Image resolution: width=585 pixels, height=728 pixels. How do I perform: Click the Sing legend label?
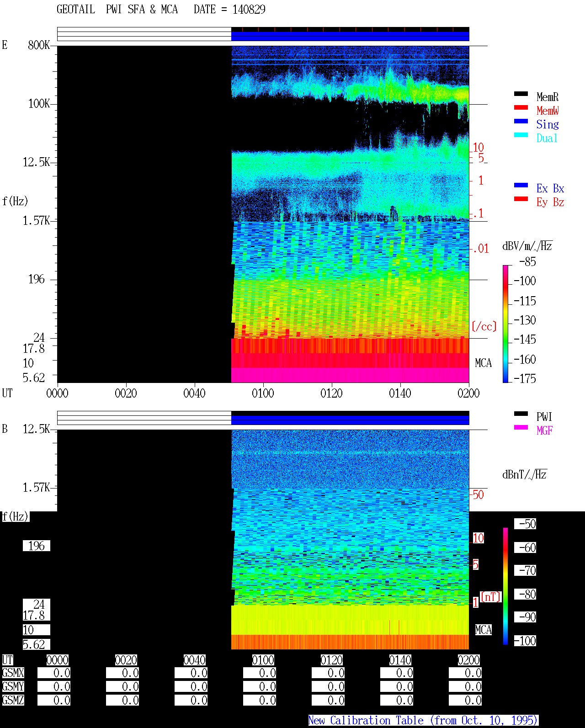[x=548, y=124]
